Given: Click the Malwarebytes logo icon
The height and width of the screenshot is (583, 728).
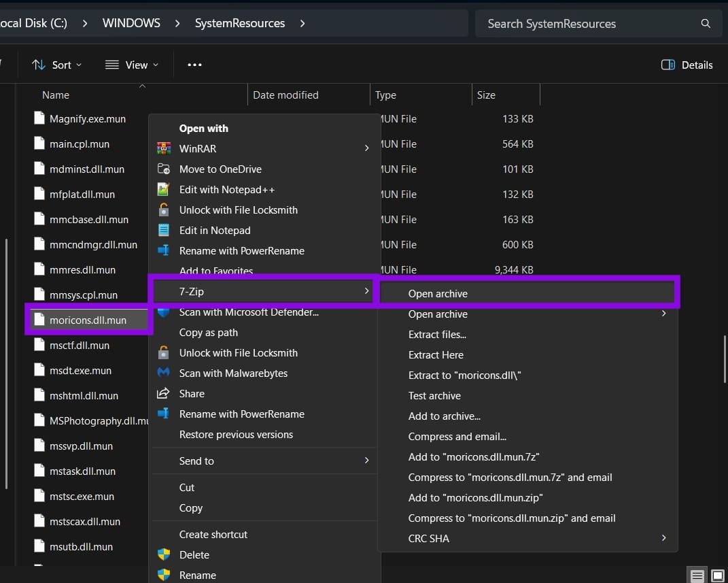Looking at the screenshot, I should pos(163,373).
